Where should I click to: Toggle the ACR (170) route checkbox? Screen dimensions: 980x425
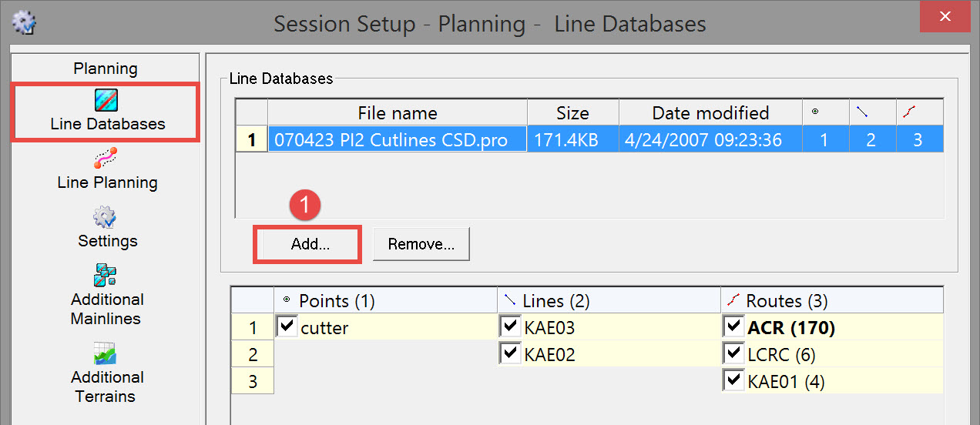733,326
